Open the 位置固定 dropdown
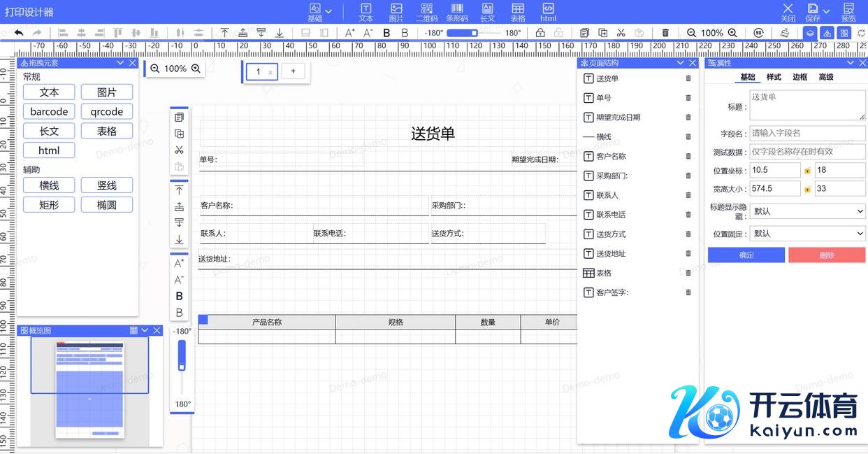 (808, 234)
